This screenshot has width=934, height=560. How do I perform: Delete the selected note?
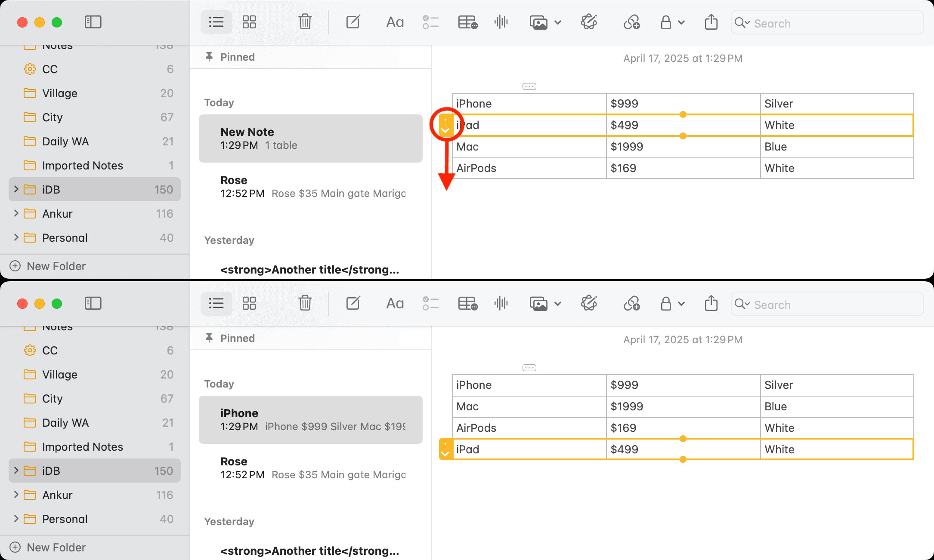point(305,22)
